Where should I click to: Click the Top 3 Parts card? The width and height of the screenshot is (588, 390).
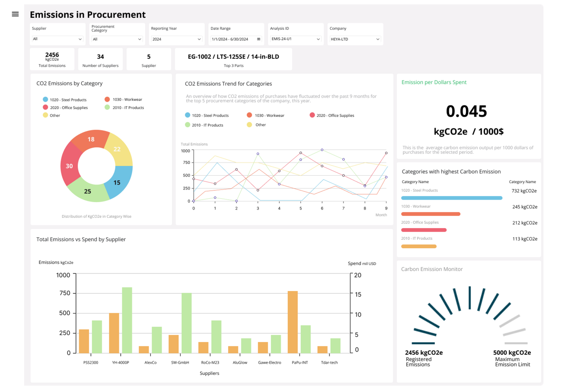pos(233,59)
